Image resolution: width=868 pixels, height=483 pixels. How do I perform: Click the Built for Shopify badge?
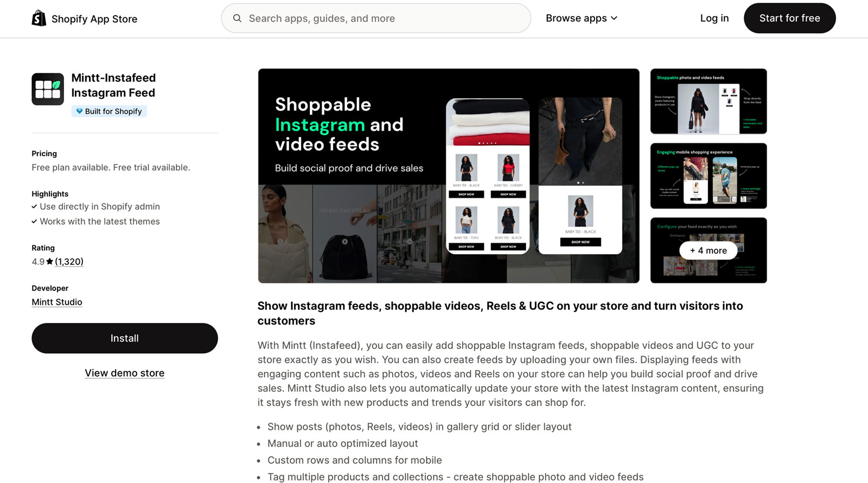(x=109, y=111)
